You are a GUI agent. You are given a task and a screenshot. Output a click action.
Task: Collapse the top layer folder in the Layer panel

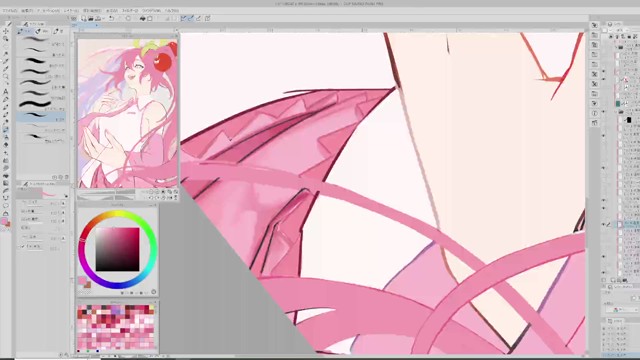(x=616, y=47)
